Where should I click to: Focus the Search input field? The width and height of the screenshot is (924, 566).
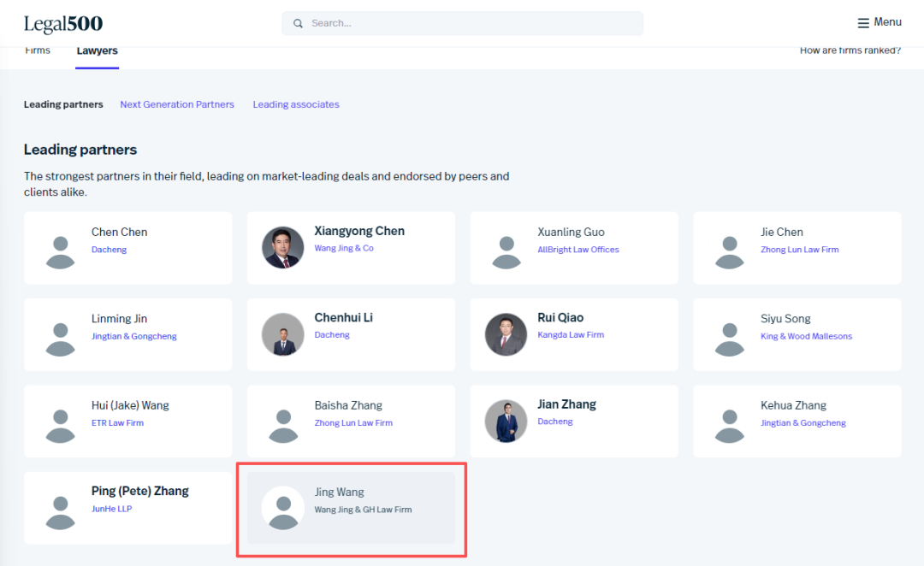[463, 24]
